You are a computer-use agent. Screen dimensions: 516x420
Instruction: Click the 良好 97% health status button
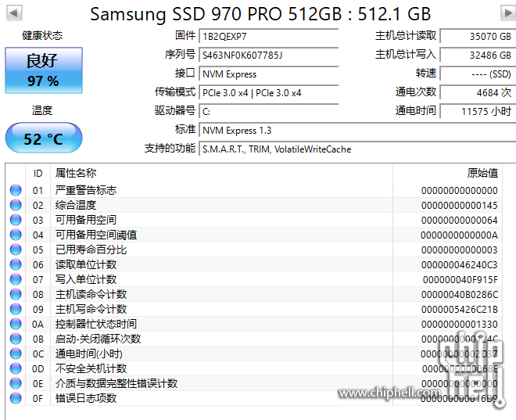pyautogui.click(x=44, y=70)
